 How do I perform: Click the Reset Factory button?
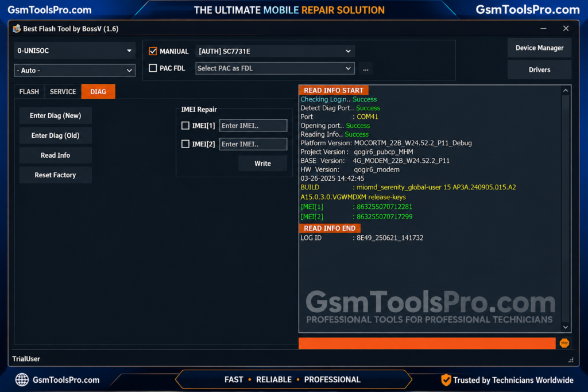[56, 175]
